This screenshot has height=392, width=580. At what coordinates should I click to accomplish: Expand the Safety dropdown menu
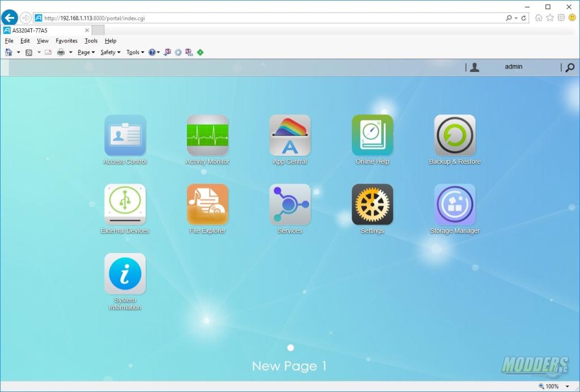(x=110, y=53)
